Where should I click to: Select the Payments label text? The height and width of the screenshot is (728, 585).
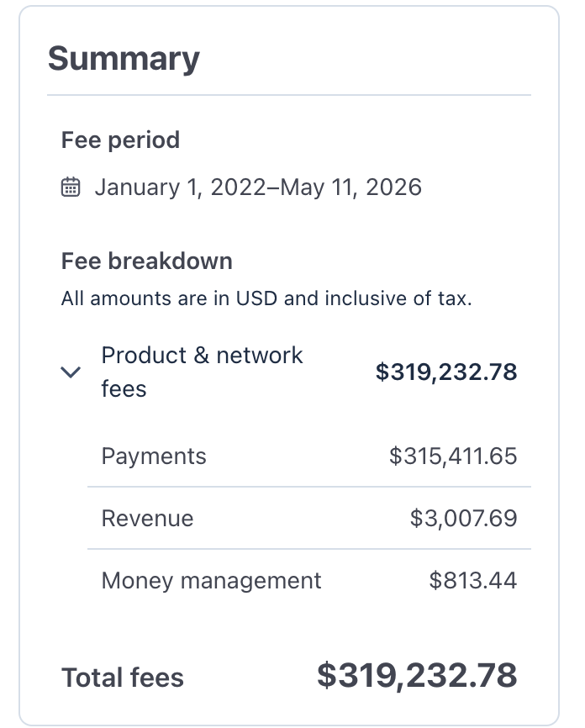[x=154, y=456]
